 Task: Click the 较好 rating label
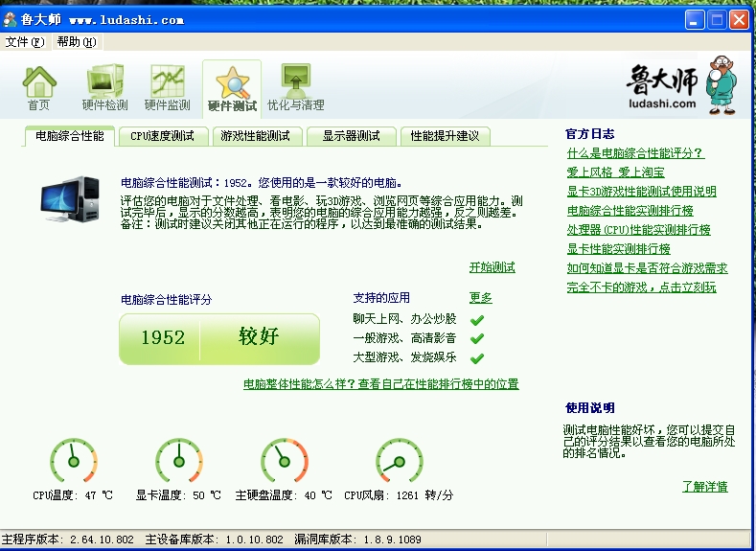point(259,336)
